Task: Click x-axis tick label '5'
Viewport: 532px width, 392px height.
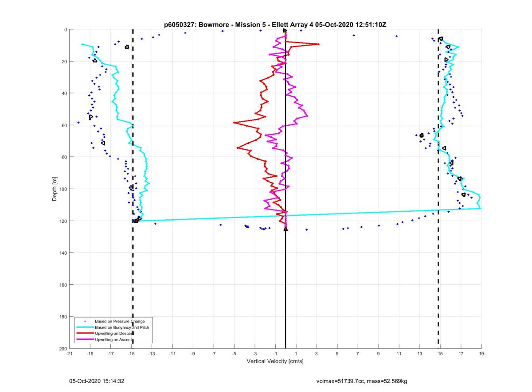Action: click(337, 354)
